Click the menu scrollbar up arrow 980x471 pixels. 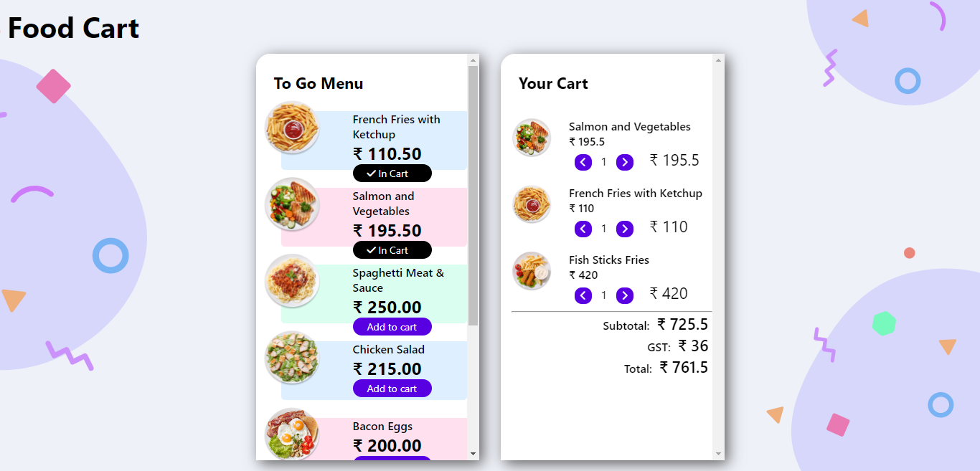[473, 60]
